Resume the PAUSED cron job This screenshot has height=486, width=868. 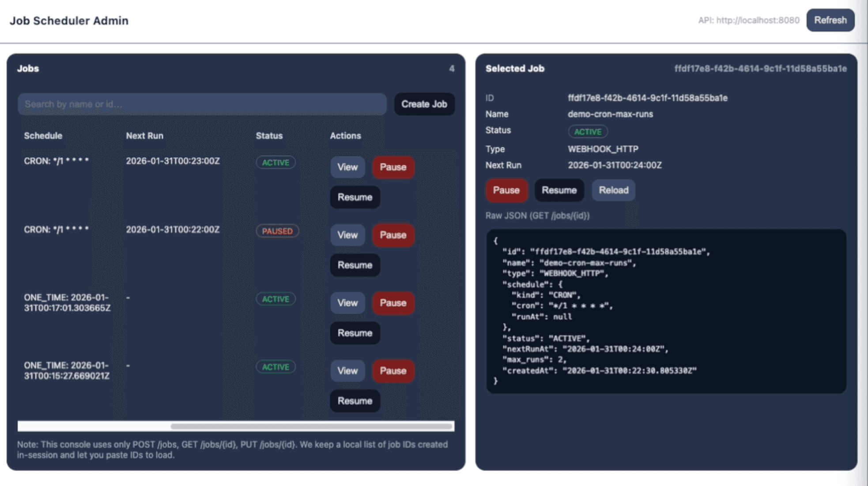pyautogui.click(x=355, y=265)
